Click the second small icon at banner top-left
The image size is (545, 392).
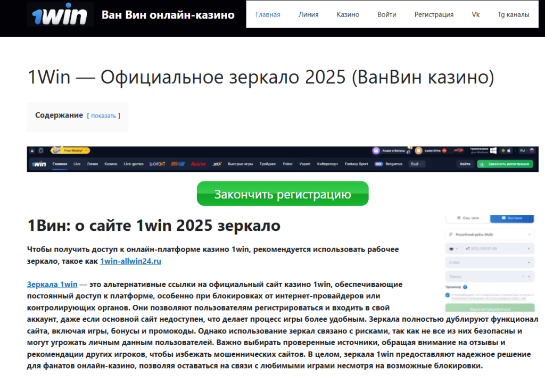pyautogui.click(x=40, y=151)
